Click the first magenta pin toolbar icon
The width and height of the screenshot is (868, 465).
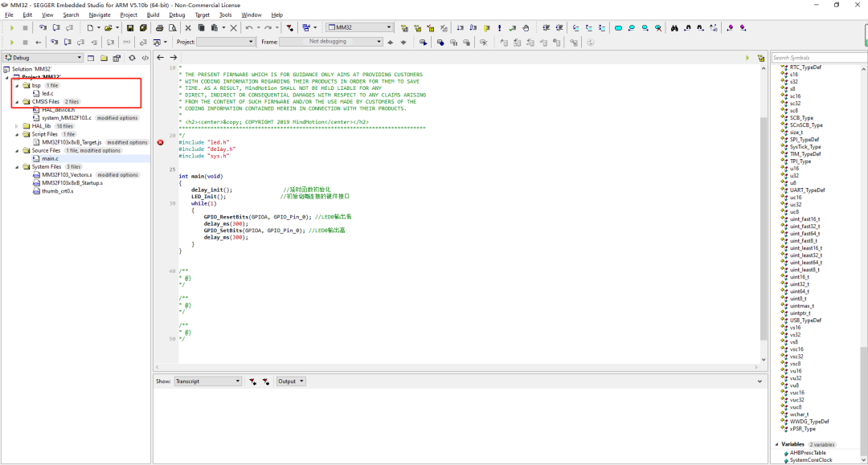(x=730, y=27)
